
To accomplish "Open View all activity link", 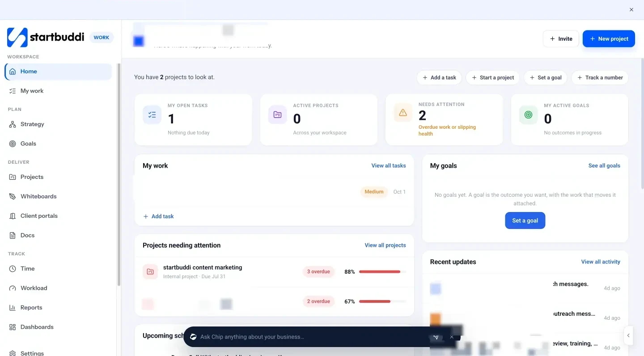I will coord(601,262).
